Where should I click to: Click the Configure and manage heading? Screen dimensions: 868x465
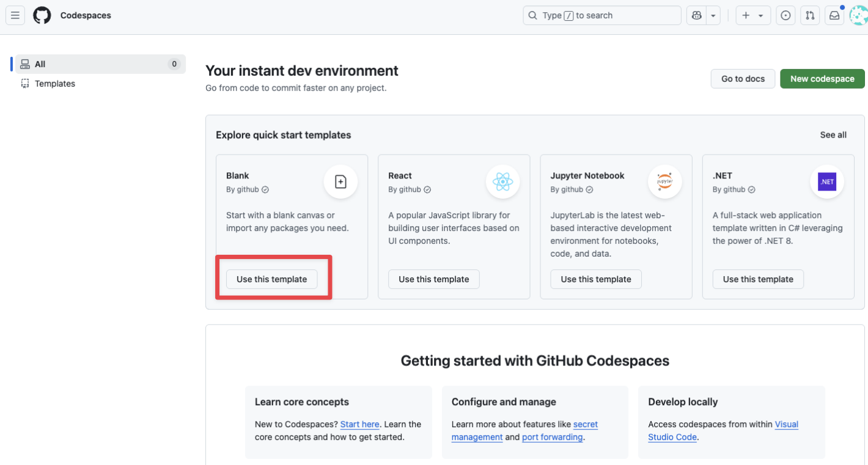[x=504, y=402]
